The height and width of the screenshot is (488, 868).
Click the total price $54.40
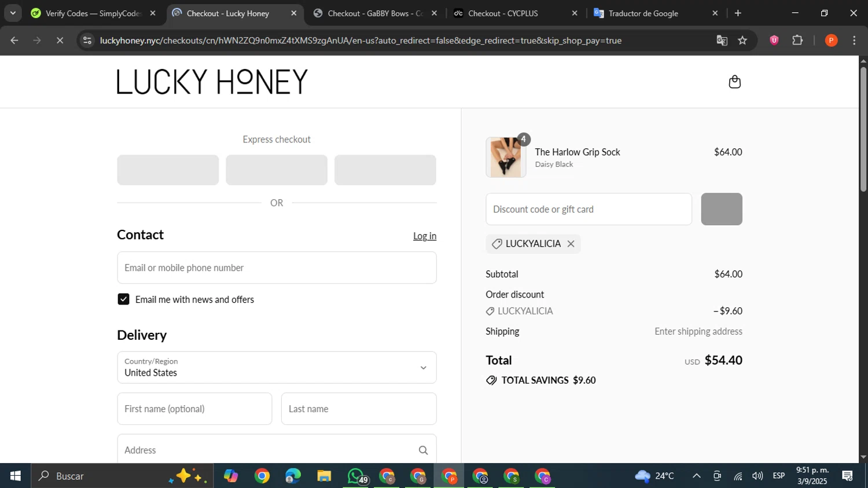coord(723,360)
